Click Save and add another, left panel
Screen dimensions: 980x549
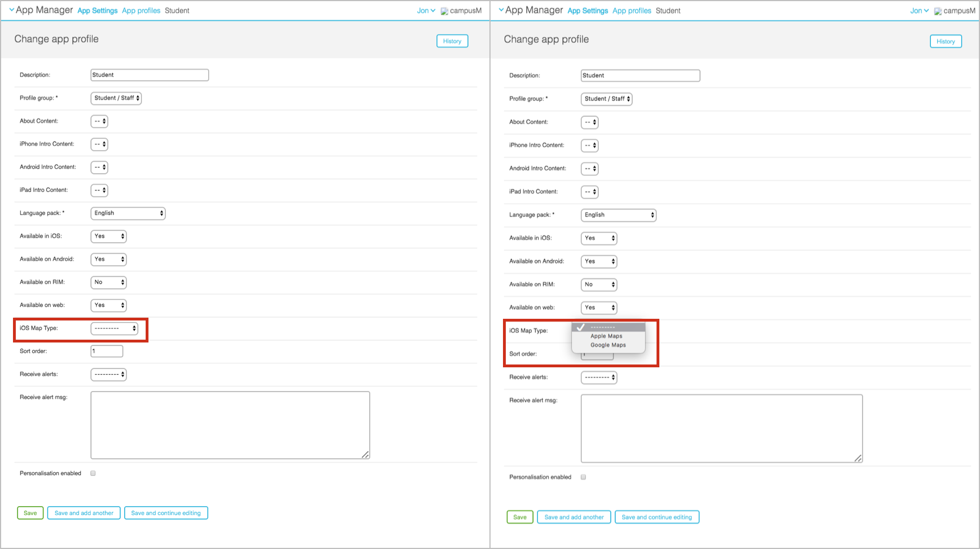84,513
